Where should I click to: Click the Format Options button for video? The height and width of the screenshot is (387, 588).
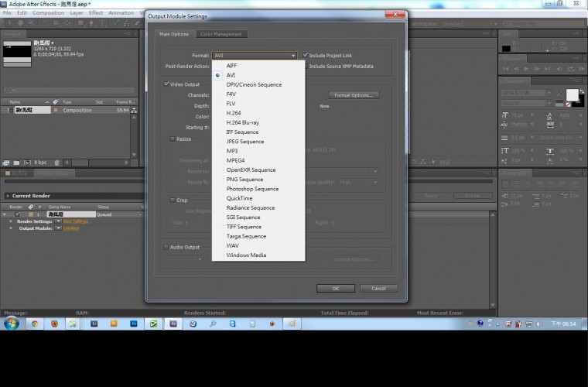click(x=354, y=95)
